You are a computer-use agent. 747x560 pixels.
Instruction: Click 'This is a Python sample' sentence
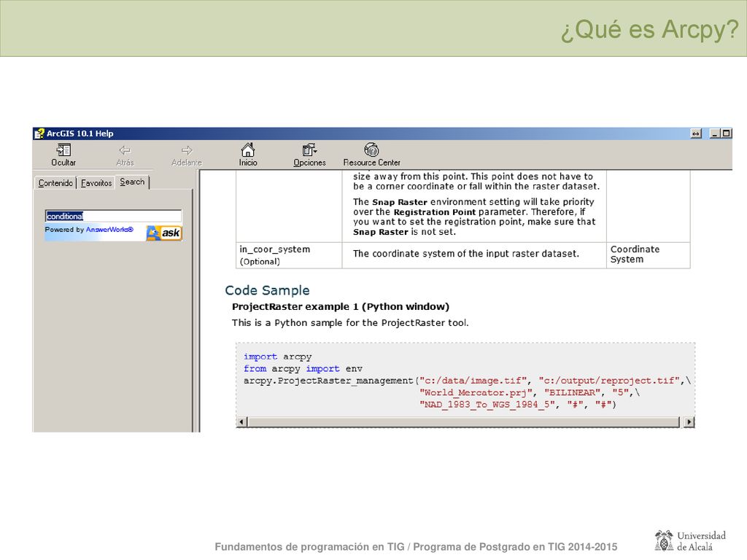click(x=350, y=323)
